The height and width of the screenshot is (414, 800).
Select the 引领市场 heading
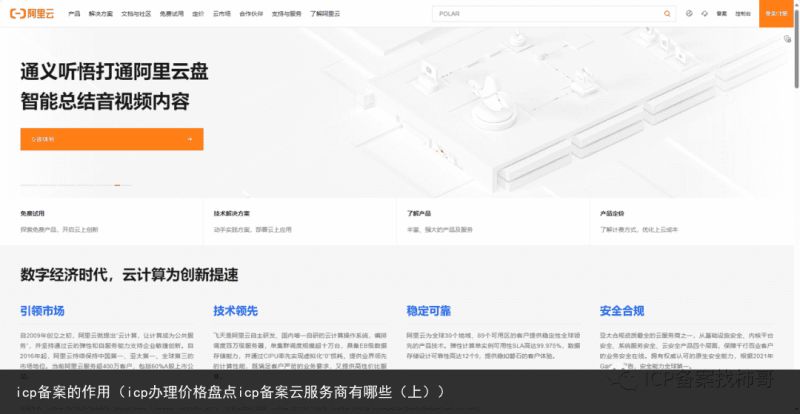[42, 310]
